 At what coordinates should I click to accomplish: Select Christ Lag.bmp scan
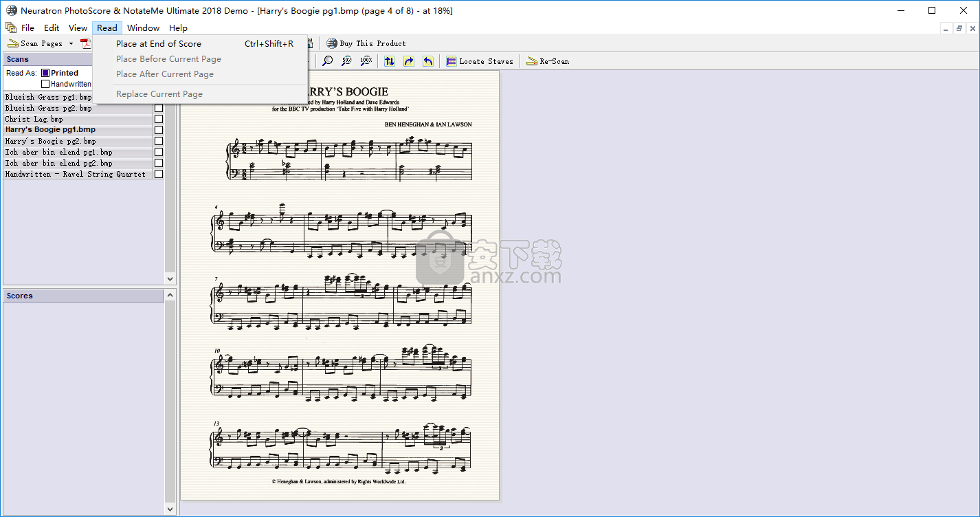coord(78,119)
